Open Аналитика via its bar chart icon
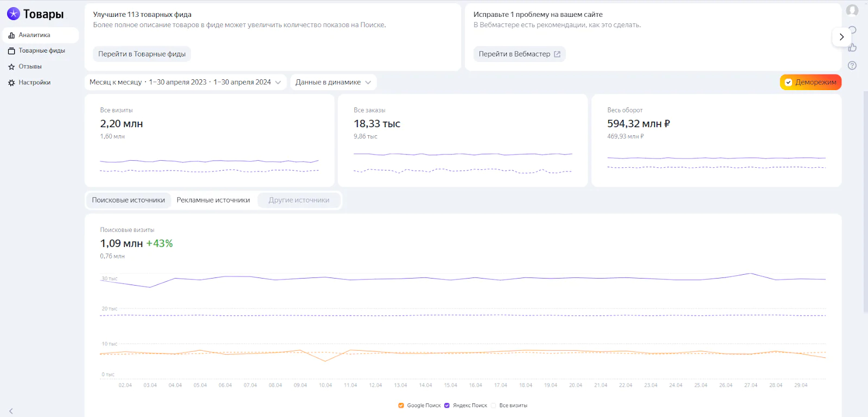The height and width of the screenshot is (417, 868). tap(11, 35)
